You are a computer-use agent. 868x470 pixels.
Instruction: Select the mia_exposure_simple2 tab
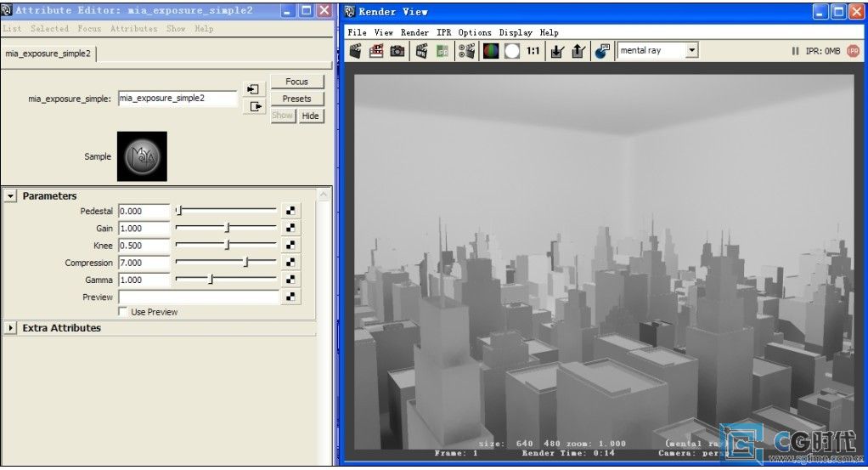(49, 53)
